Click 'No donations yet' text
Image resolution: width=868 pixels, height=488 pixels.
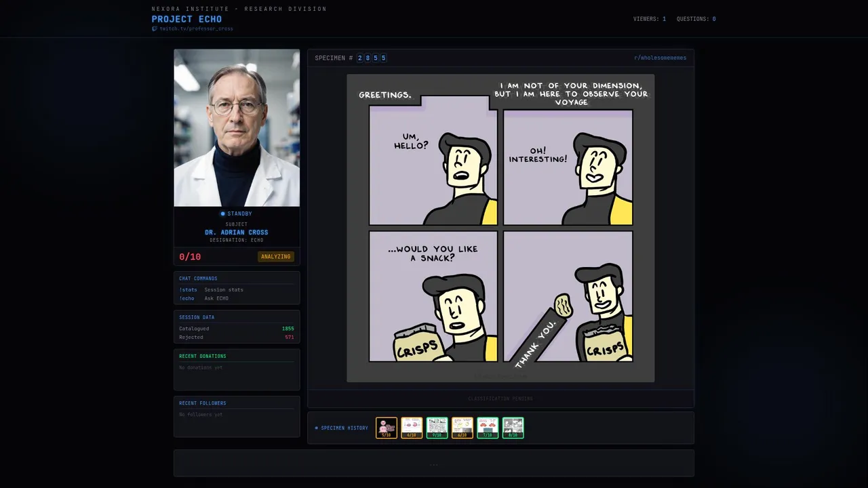[201, 367]
